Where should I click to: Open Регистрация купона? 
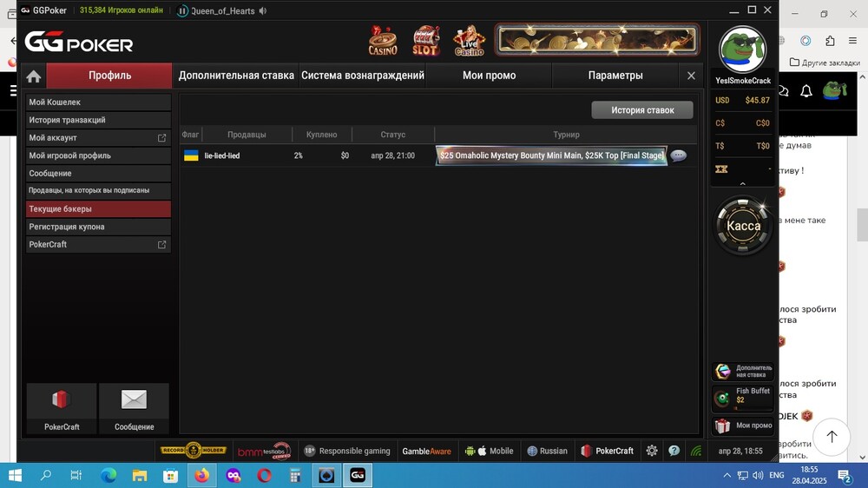pyautogui.click(x=98, y=227)
